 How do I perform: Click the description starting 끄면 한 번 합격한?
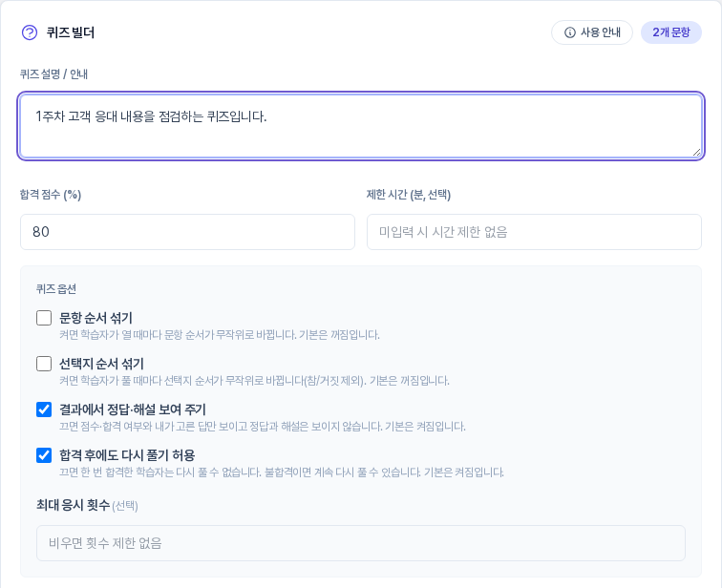coord(282,472)
